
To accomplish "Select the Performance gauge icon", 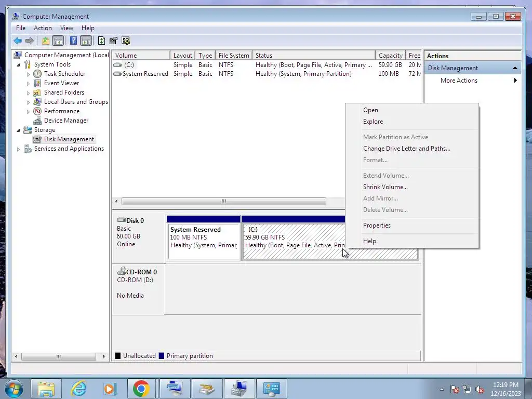I will pos(37,111).
